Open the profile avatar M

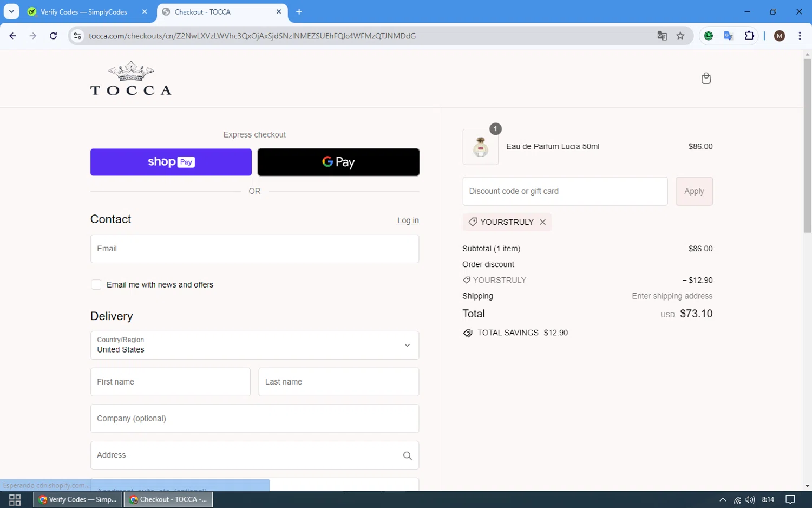tap(780, 36)
